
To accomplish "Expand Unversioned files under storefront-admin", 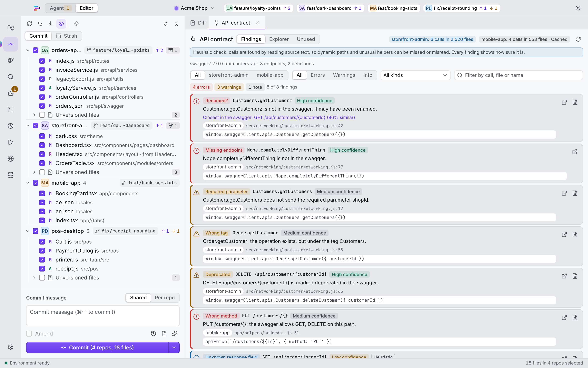I will click(34, 172).
